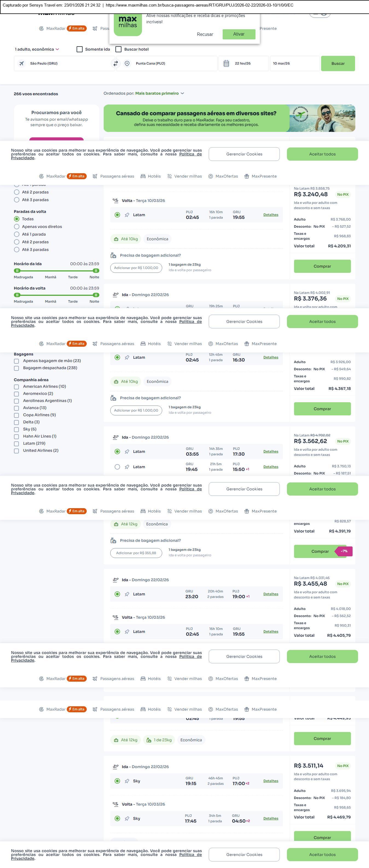Click the calendar icon beside 22 fev/26

click(x=226, y=63)
